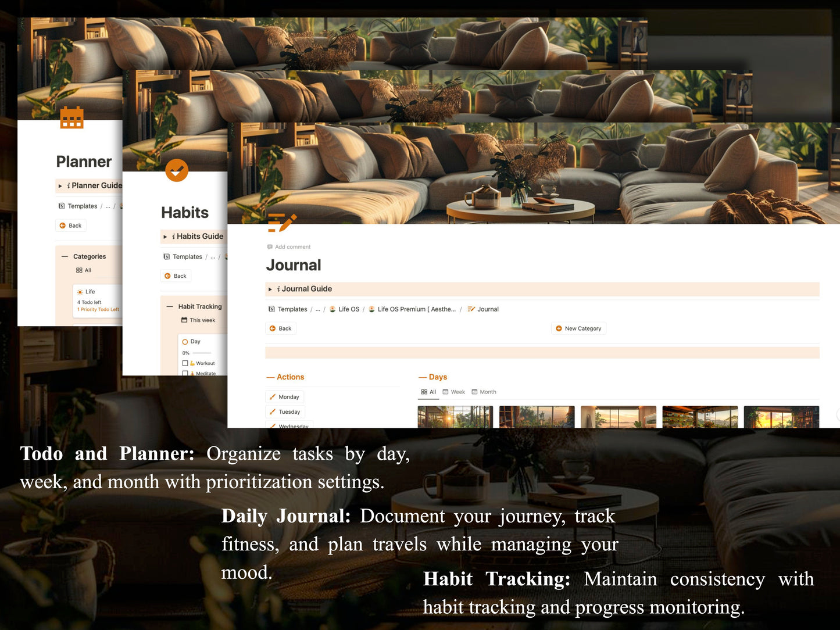This screenshot has width=840, height=630.
Task: Click the calendar icon beside This week in Habits
Action: click(184, 320)
